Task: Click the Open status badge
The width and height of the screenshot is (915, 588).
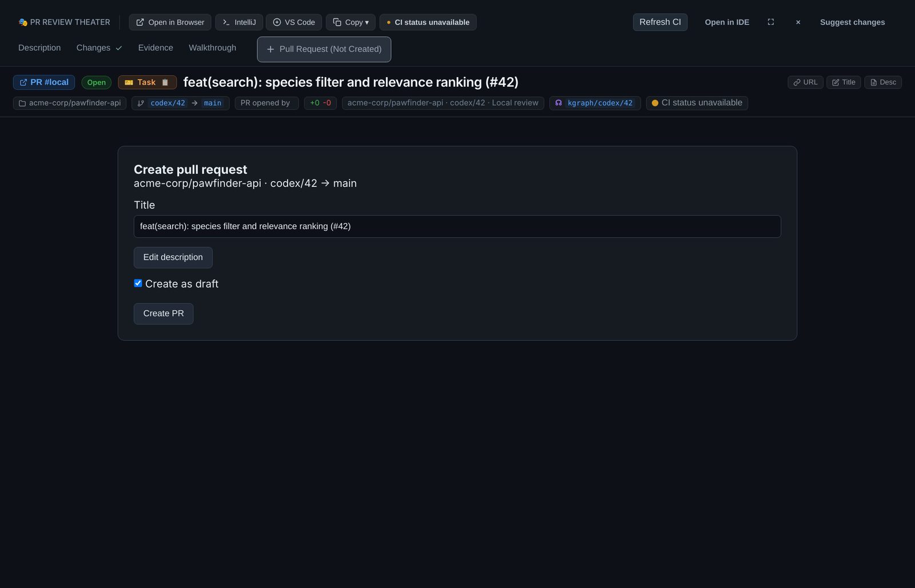Action: [x=96, y=82]
